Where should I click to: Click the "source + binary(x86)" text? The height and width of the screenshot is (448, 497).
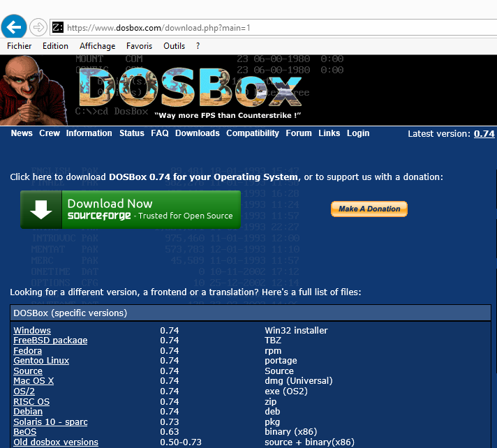click(x=309, y=442)
